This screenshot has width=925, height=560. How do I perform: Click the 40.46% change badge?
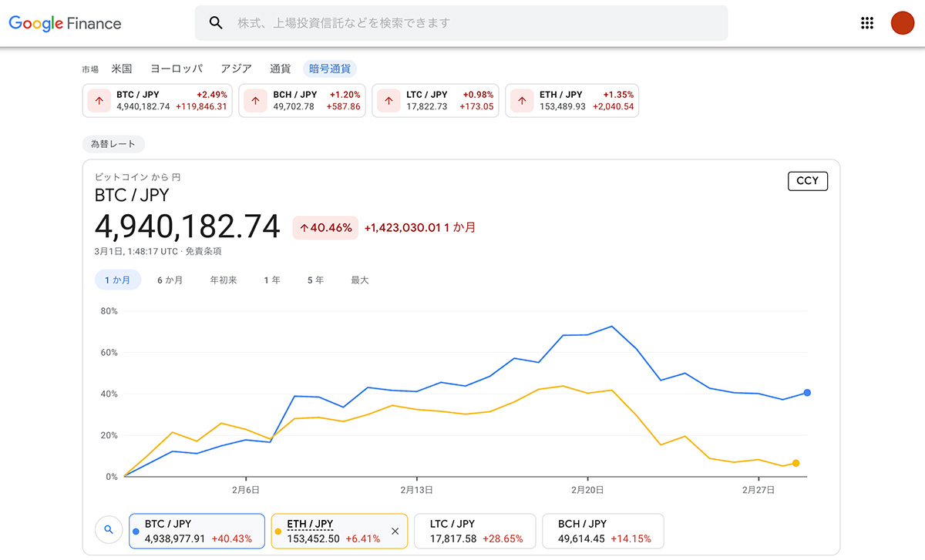325,227
